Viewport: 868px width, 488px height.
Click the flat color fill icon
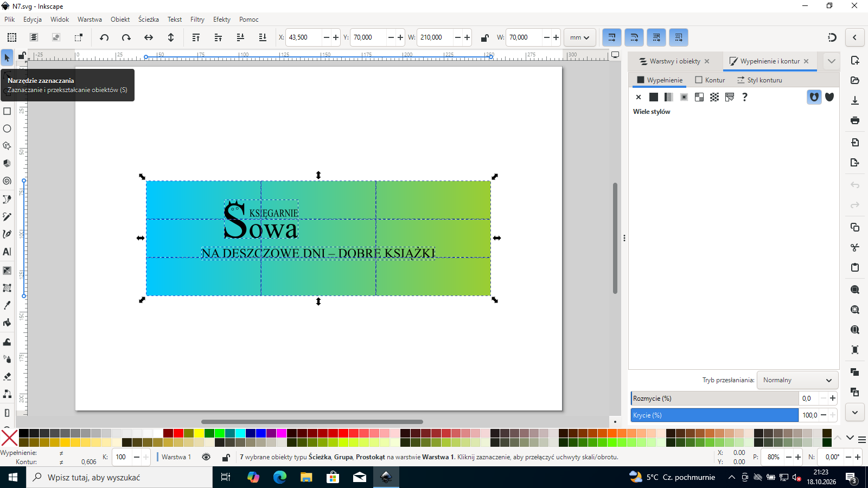(654, 97)
